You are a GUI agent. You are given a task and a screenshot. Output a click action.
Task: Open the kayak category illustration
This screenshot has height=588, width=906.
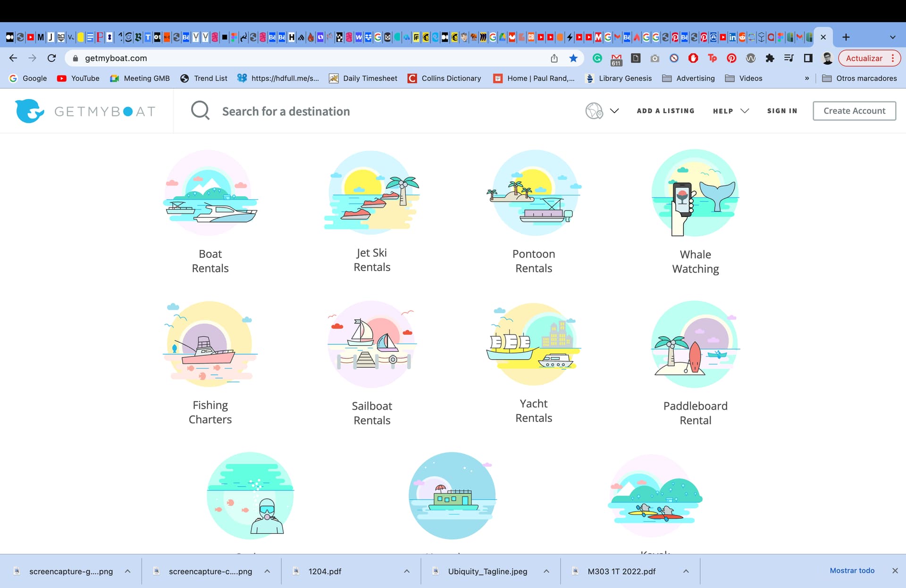click(x=654, y=496)
